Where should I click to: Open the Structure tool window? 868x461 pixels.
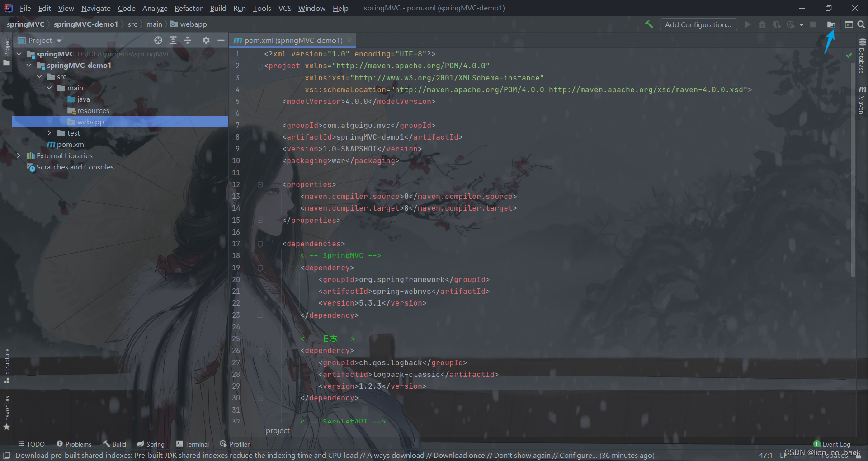6,366
